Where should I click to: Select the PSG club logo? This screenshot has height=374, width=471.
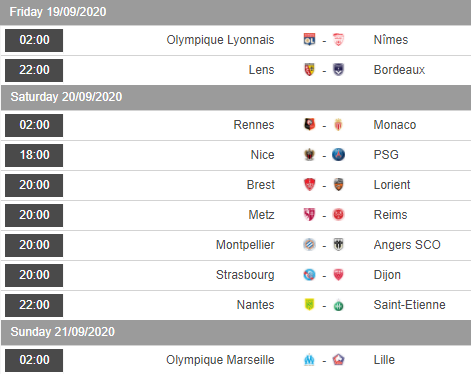pos(338,155)
